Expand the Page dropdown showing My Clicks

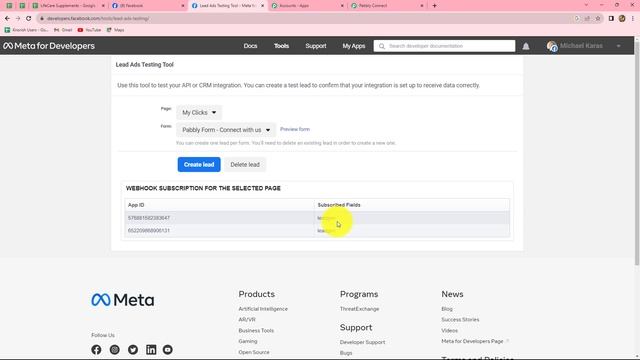coord(199,112)
